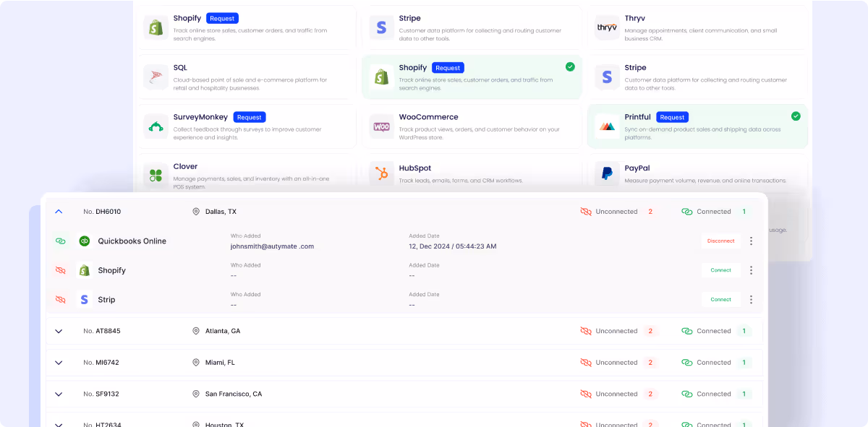Click the Unconnected count badge in MI6742 row
Screen dimensions: 868x427
[x=650, y=363]
